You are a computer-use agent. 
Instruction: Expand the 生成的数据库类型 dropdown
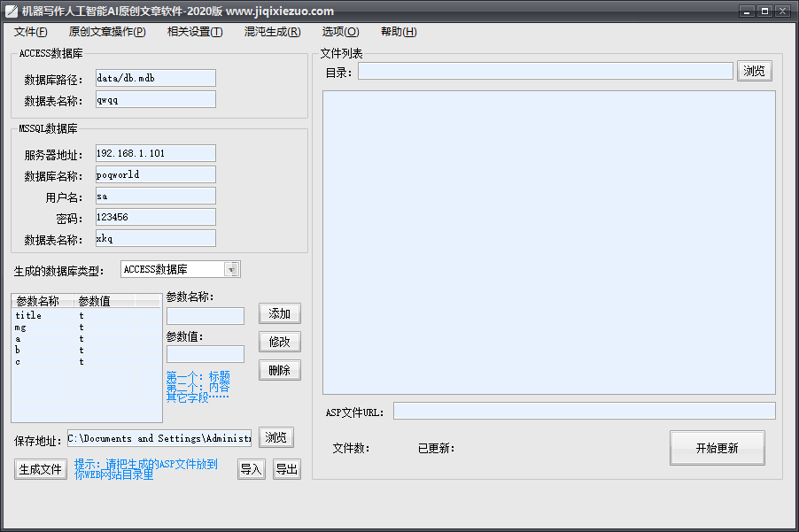click(232, 269)
